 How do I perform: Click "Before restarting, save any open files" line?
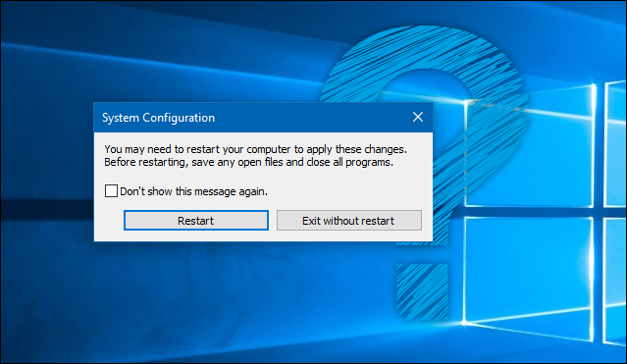coord(248,163)
